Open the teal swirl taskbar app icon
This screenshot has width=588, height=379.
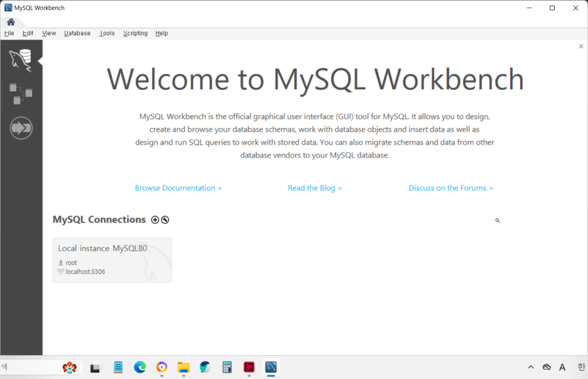click(x=205, y=367)
